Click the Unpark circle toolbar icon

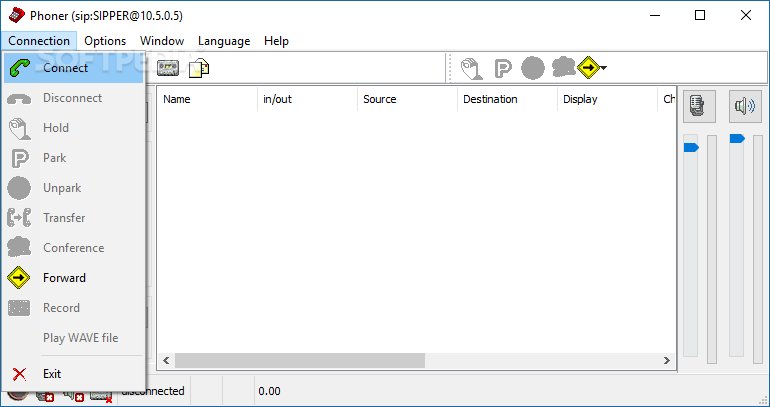tap(533, 68)
